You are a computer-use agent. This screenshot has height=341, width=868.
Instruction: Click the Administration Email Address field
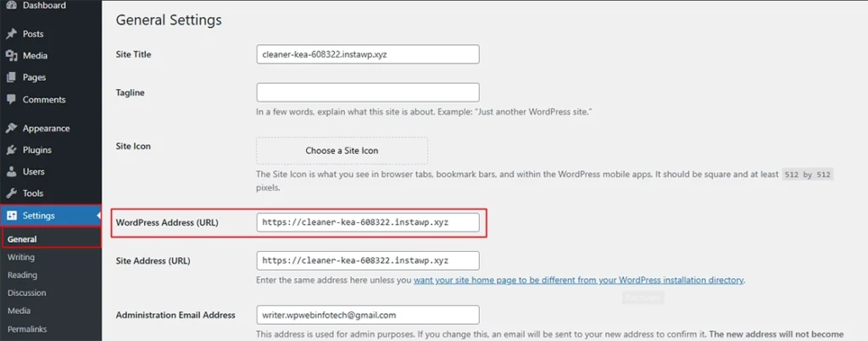tap(368, 315)
